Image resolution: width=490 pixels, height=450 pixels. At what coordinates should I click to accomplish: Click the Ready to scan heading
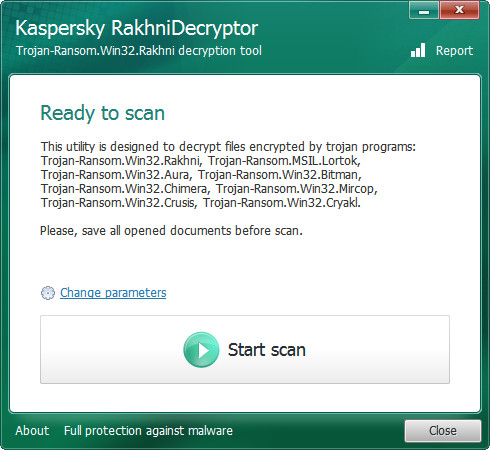coord(103,113)
